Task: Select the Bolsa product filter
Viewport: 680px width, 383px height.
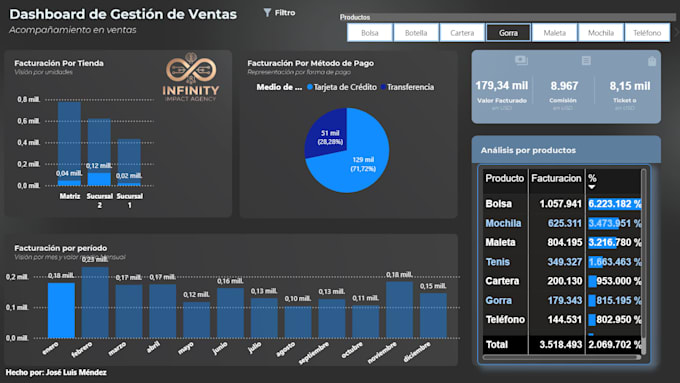Action: [x=369, y=33]
